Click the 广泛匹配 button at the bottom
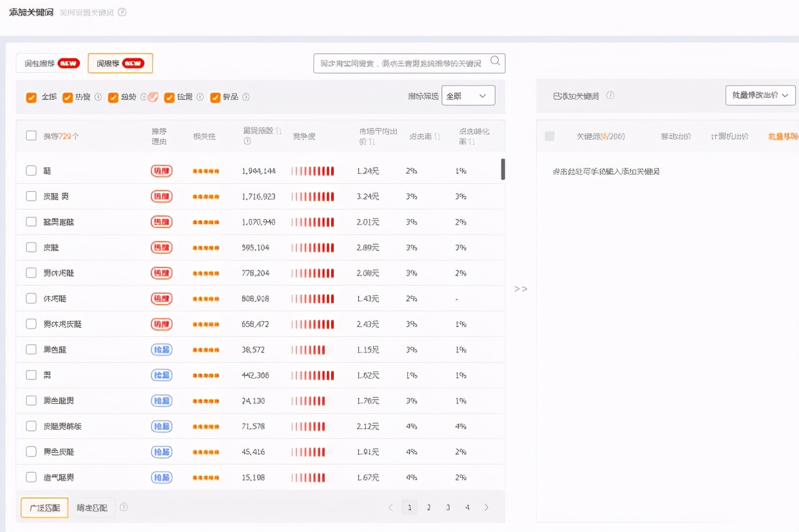This screenshot has width=799, height=532. [44, 508]
